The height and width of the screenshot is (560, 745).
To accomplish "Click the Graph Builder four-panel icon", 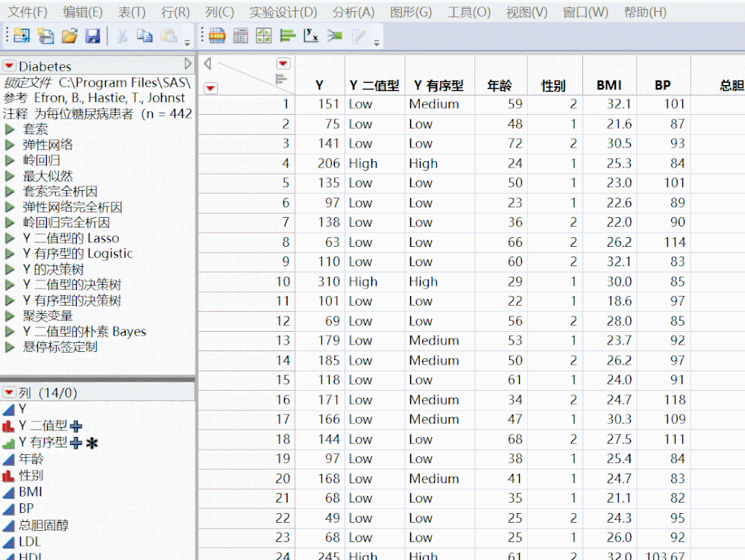I will click(x=263, y=36).
